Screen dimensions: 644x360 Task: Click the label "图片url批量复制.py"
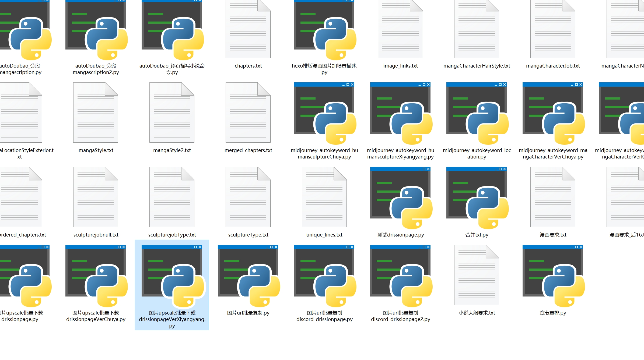(248, 313)
